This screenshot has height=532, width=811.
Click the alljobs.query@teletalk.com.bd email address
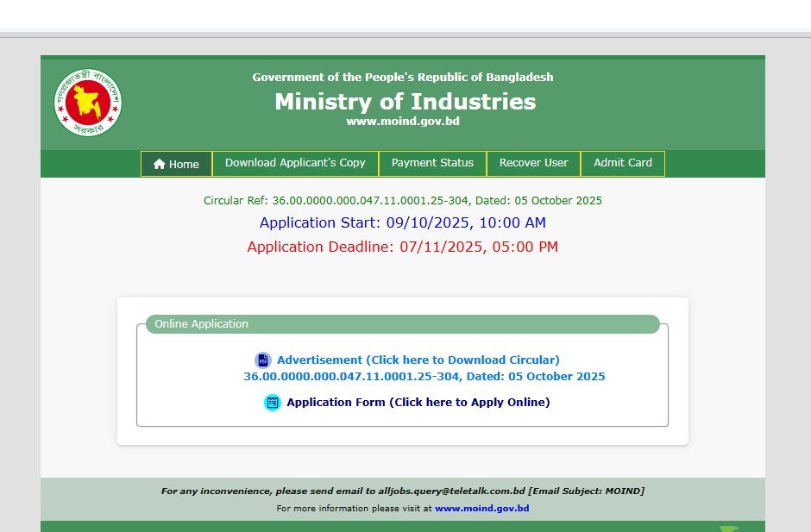coord(451,491)
